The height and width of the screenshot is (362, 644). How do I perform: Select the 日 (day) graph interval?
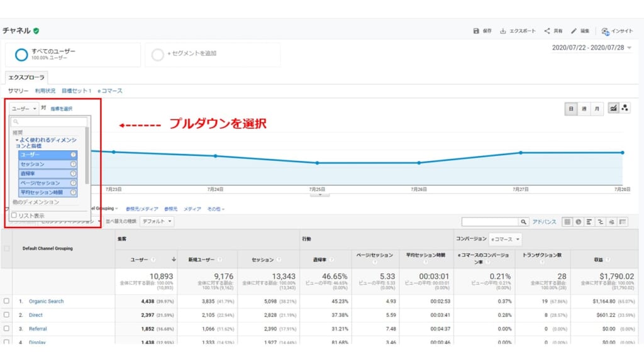coord(571,109)
